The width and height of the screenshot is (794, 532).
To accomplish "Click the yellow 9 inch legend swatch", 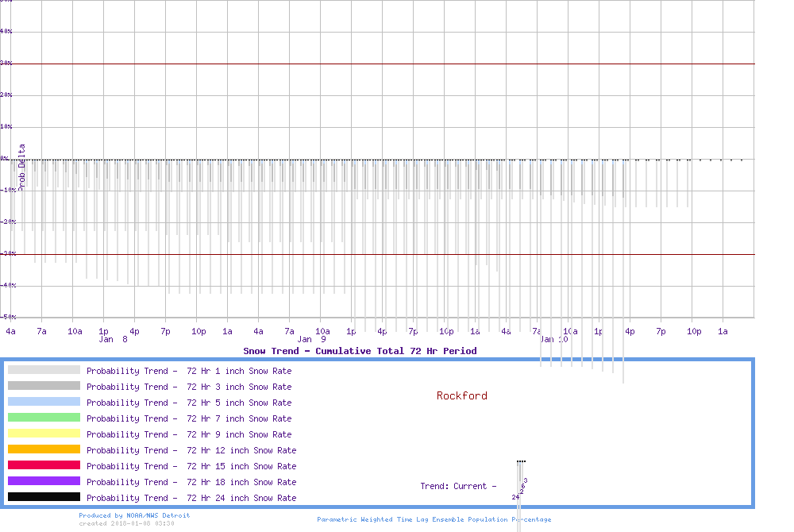I will (x=44, y=434).
